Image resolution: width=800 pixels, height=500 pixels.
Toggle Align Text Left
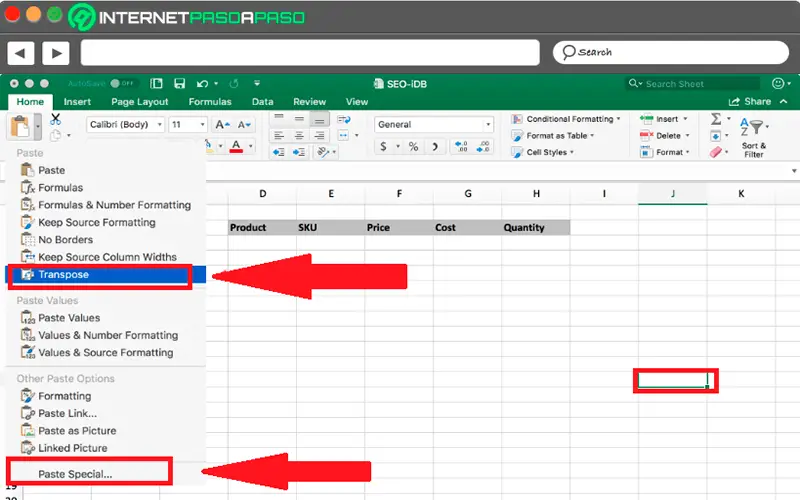coord(279,136)
